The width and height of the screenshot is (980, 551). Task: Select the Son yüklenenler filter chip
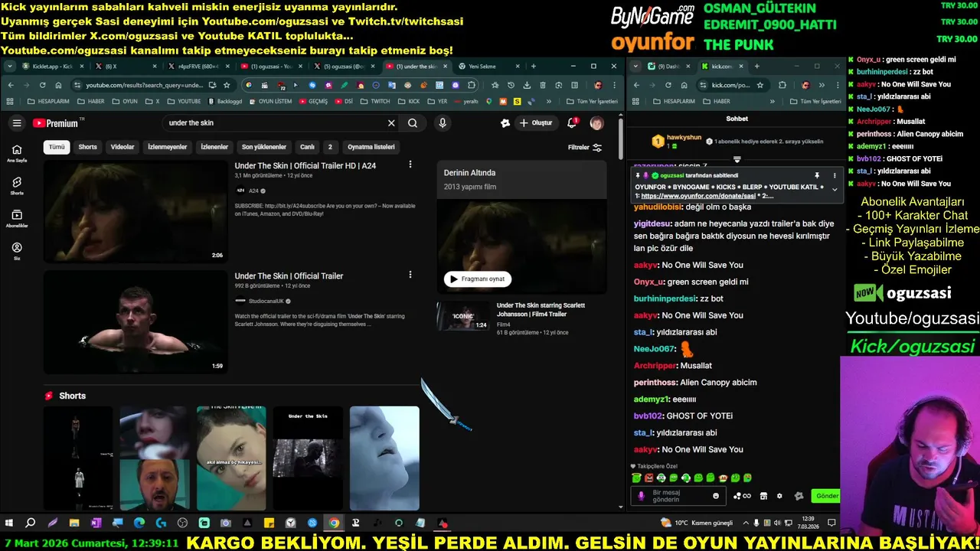point(264,147)
